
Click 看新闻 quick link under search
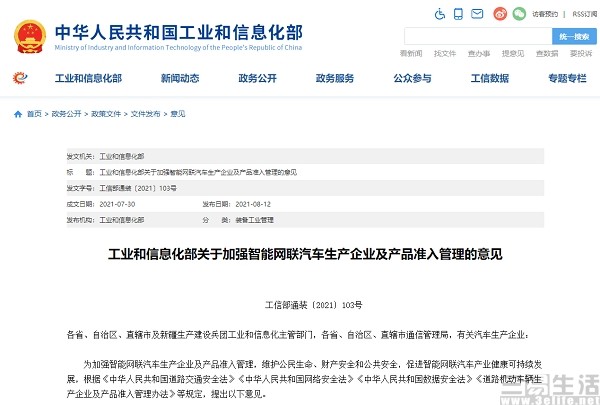pyautogui.click(x=411, y=54)
